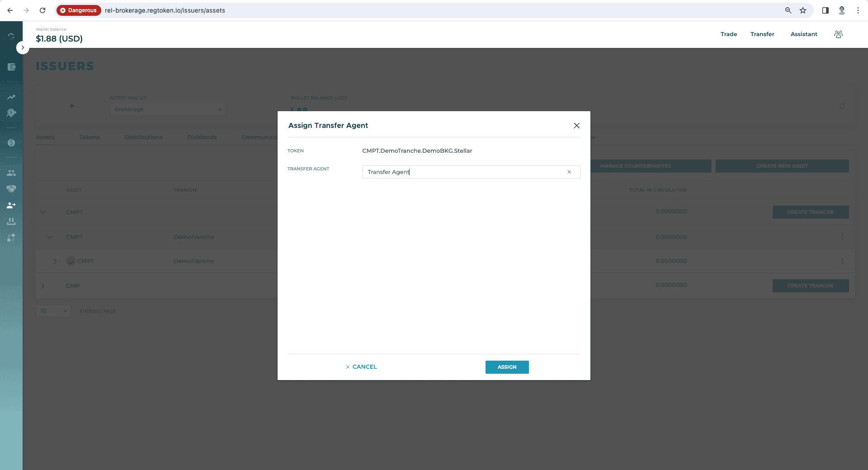The image size is (868, 470).
Task: Click the $1.88 (USD) wallet balance
Action: tap(59, 39)
